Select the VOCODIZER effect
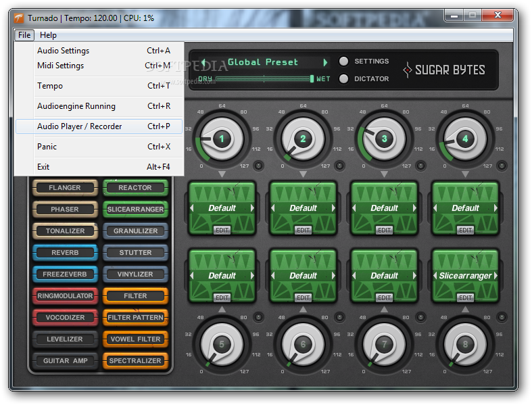Image resolution: width=532 pixels, height=405 pixels. click(x=65, y=318)
